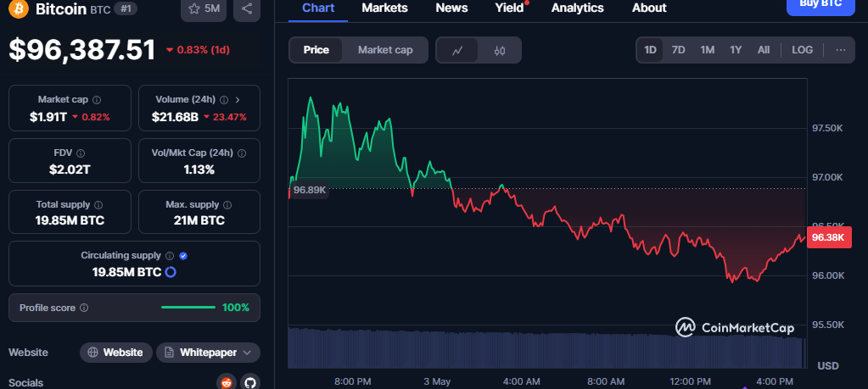Click Total supply info icon

click(x=98, y=205)
